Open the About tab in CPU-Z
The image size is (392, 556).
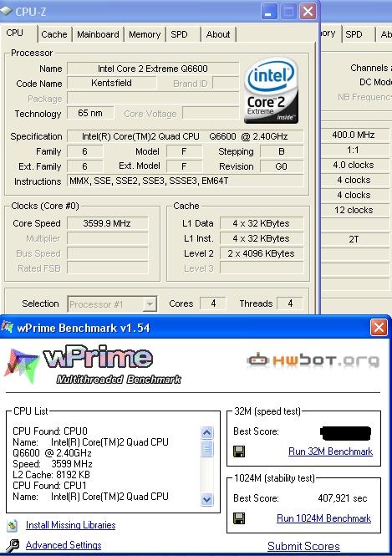pos(218,34)
